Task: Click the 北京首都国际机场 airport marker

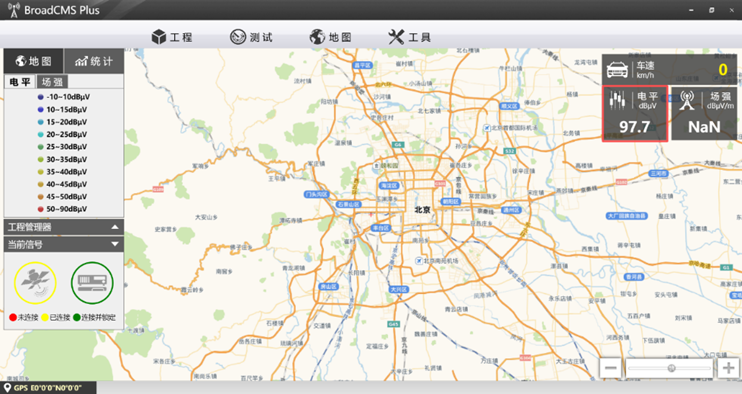Action: pos(486,128)
